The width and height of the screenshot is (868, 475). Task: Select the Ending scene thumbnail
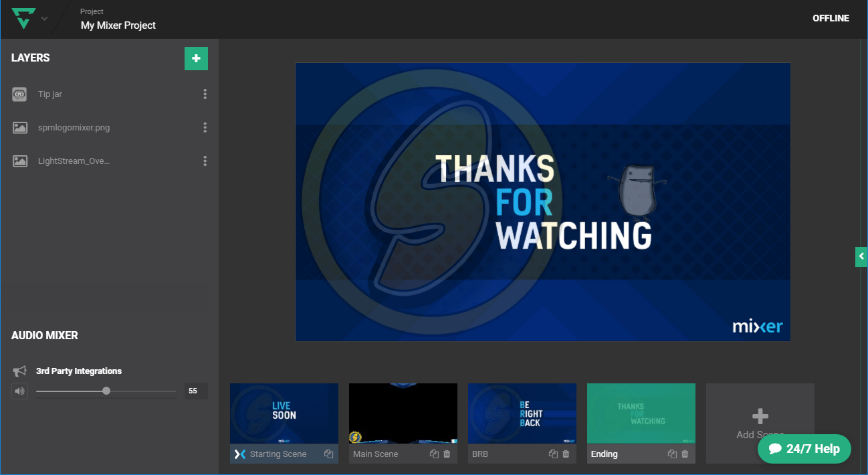[641, 413]
